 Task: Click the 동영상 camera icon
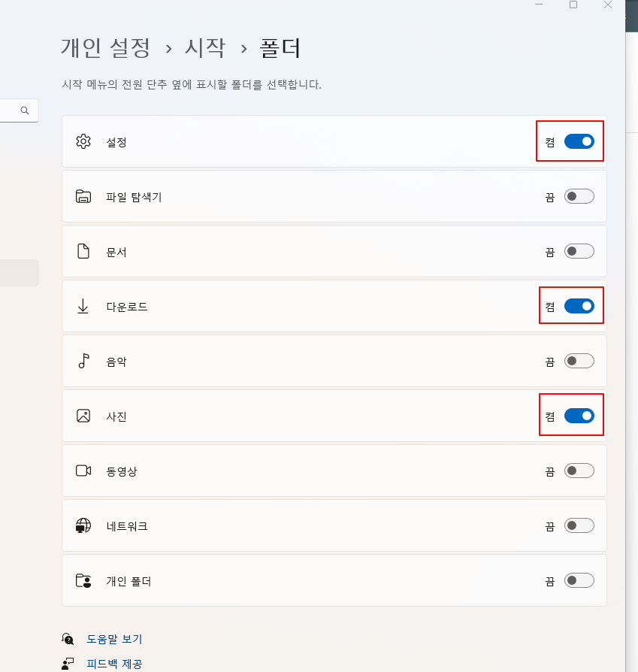click(83, 471)
